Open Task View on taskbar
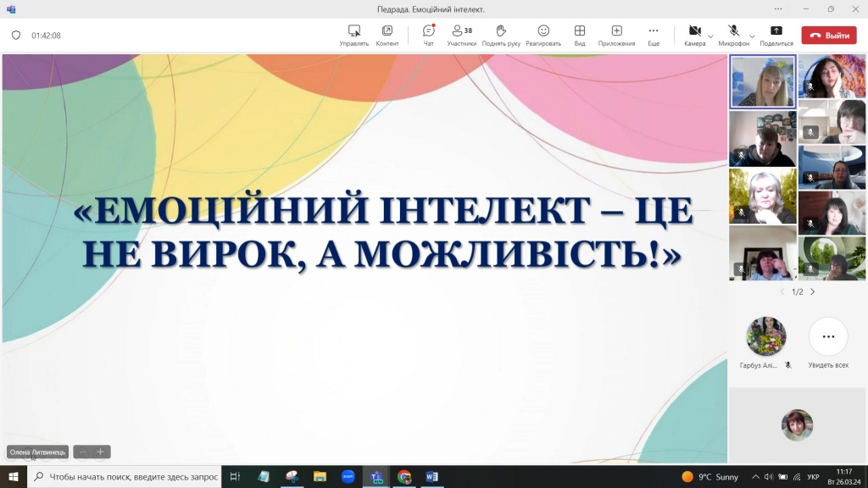Screen dimensions: 868x488 click(x=235, y=476)
